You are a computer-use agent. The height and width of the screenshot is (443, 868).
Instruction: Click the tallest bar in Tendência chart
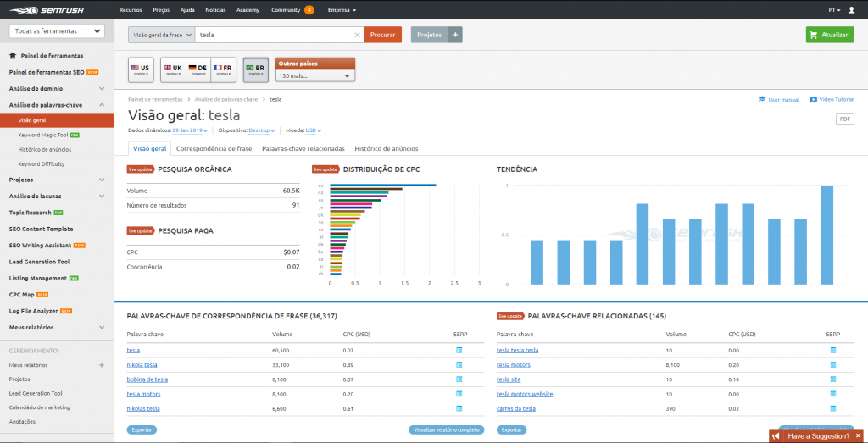[827, 235]
